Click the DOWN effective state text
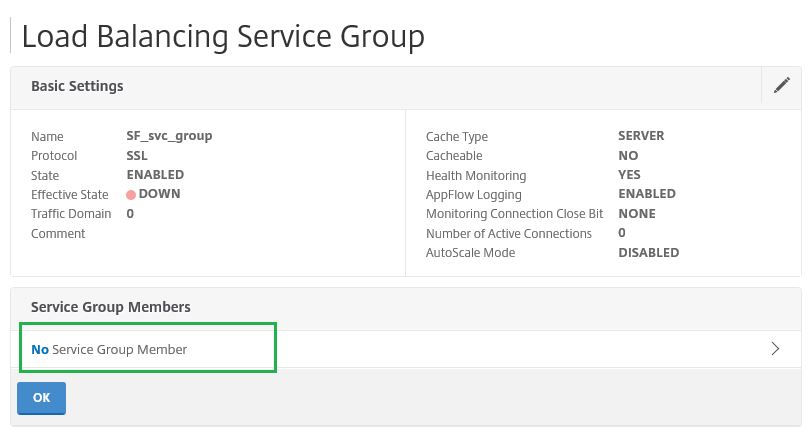Image resolution: width=809 pixels, height=433 pixels. (x=159, y=194)
